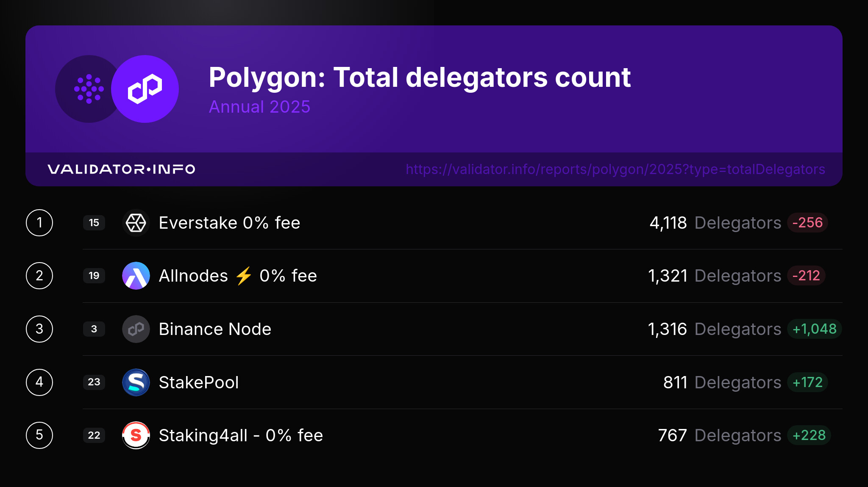Click the StakePool validator icon
The width and height of the screenshot is (868, 487).
tap(136, 382)
